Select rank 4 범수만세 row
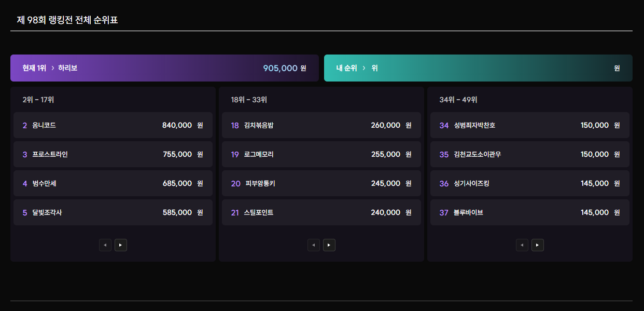The width and height of the screenshot is (644, 311). point(113,183)
